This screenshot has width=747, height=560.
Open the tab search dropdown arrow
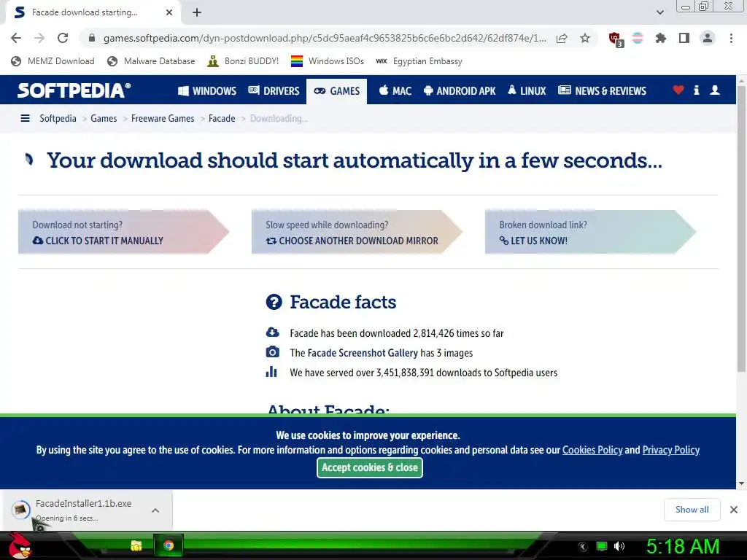[659, 12]
